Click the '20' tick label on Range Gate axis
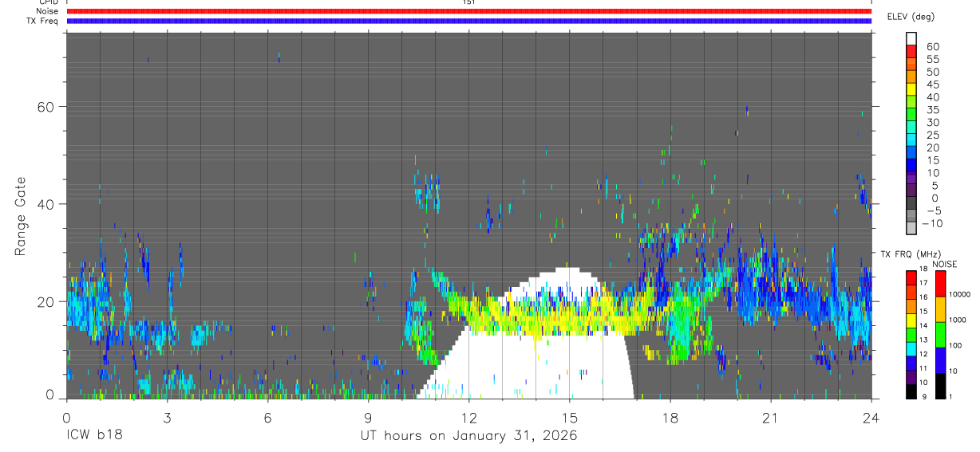980x452 pixels. pyautogui.click(x=44, y=301)
